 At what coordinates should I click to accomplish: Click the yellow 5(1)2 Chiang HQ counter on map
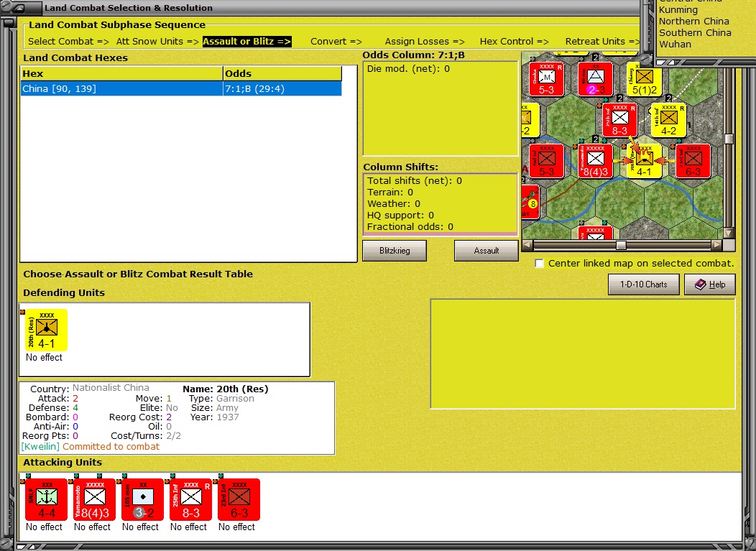point(644,79)
